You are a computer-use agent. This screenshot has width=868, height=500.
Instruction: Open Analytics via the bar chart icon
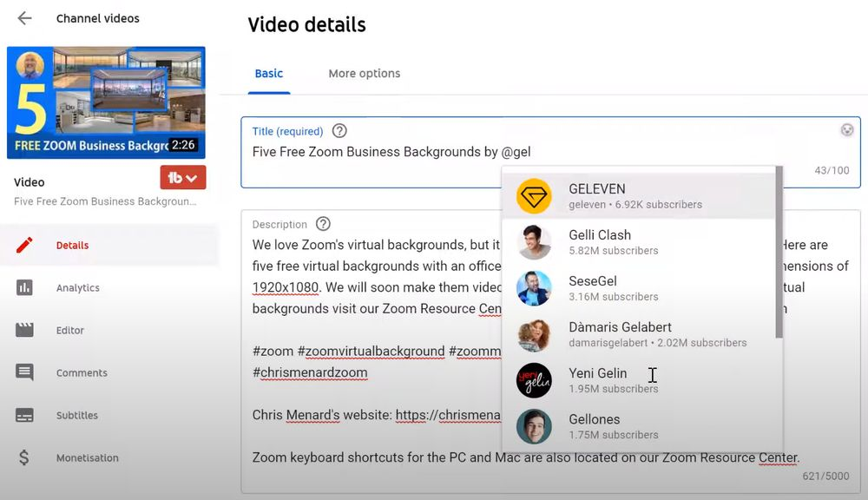coord(24,287)
